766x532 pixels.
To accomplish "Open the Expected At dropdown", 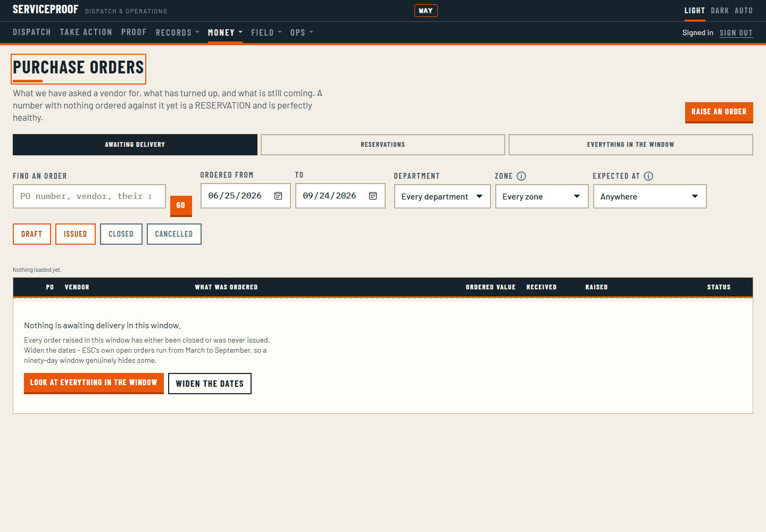I will 650,196.
